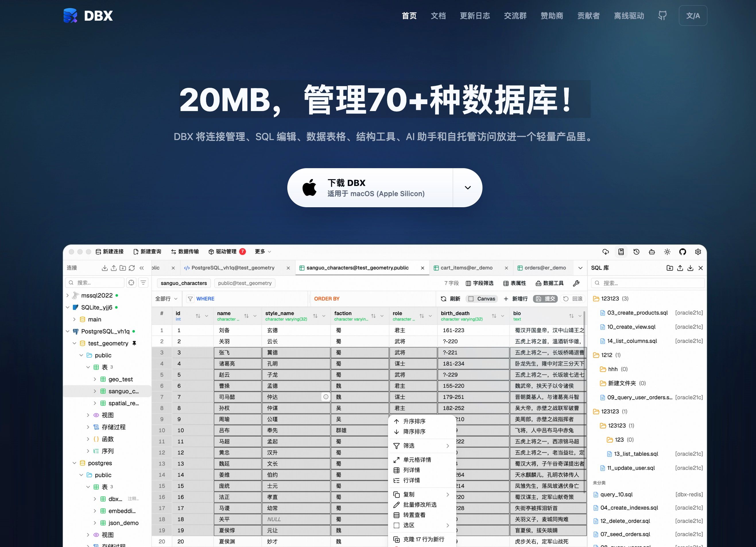Click the 新增行 button
This screenshot has width=756, height=547.
coord(515,299)
